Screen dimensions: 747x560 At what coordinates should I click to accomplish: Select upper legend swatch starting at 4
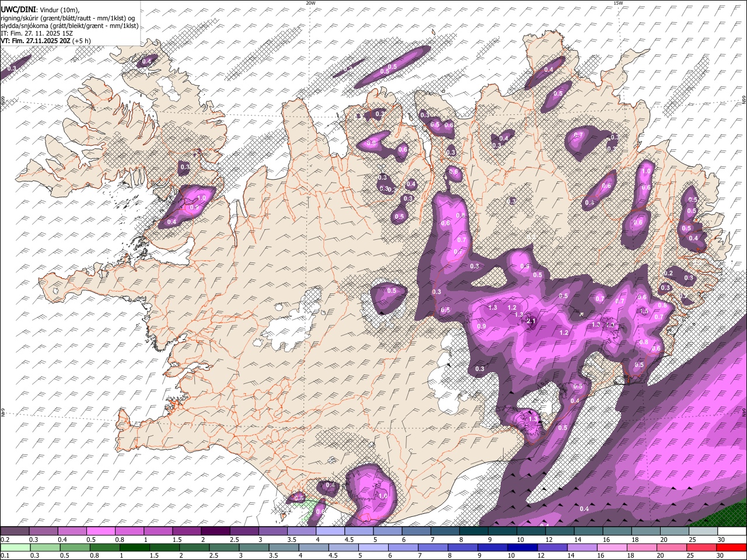click(330, 531)
